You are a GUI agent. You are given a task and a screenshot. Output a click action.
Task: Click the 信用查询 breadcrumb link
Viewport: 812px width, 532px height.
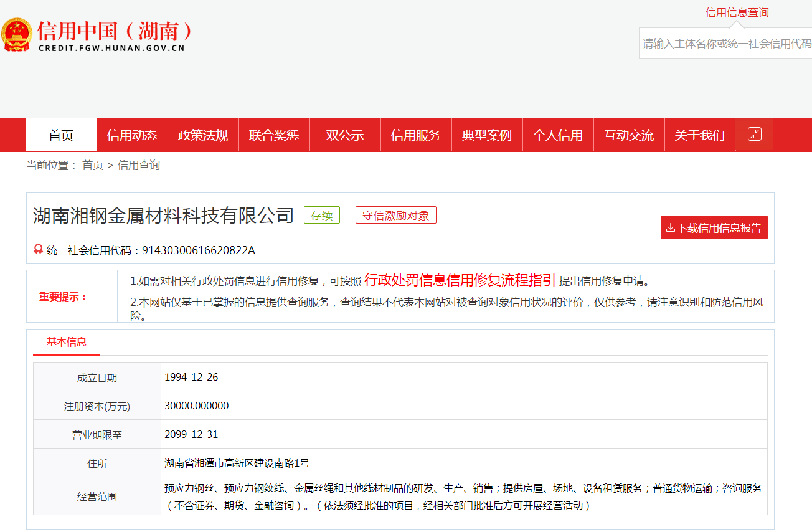139,165
